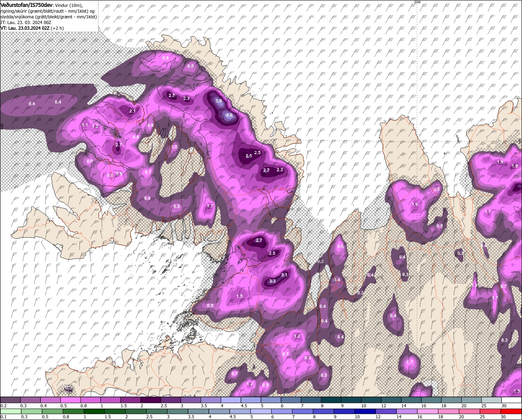Click the 2.1 precipitation value
The height and width of the screenshot is (420, 522).
point(133,111)
